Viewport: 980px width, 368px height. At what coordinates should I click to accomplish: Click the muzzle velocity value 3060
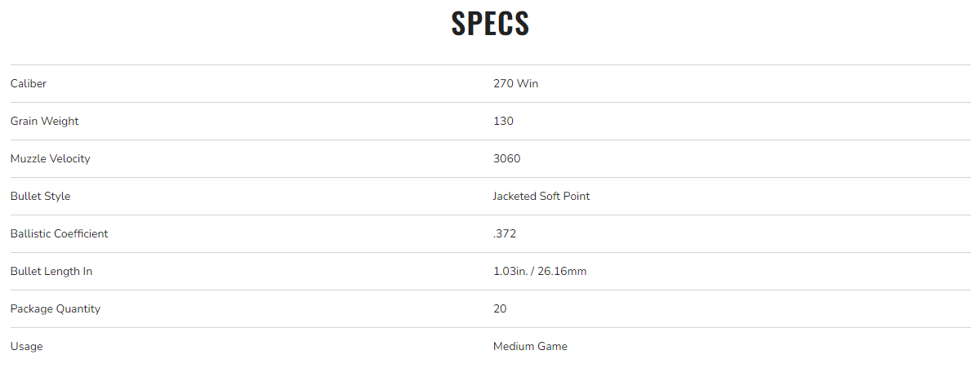(506, 158)
